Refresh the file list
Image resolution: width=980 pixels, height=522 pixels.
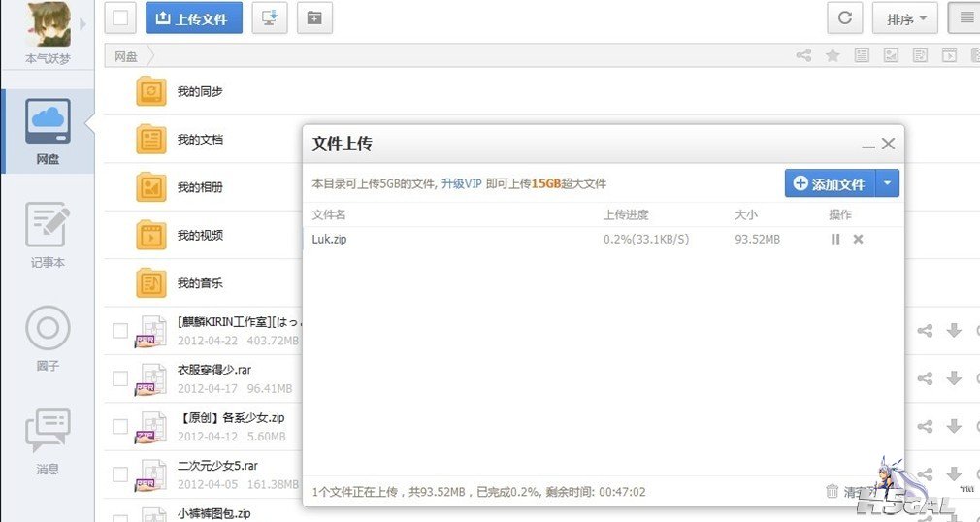click(844, 17)
